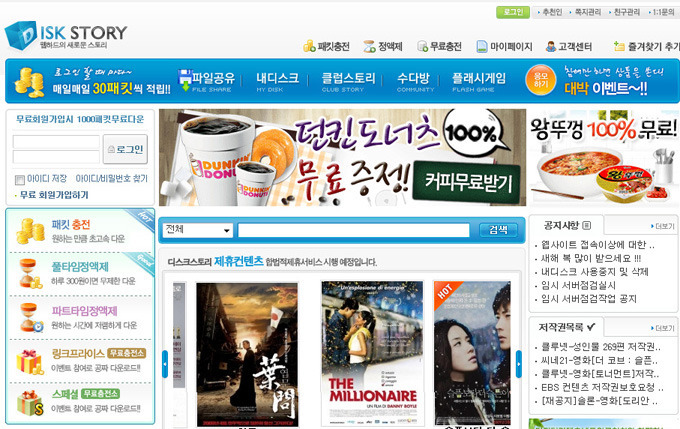Click the 대박 이벤트 banner text
This screenshot has height=429, width=680.
point(606,88)
